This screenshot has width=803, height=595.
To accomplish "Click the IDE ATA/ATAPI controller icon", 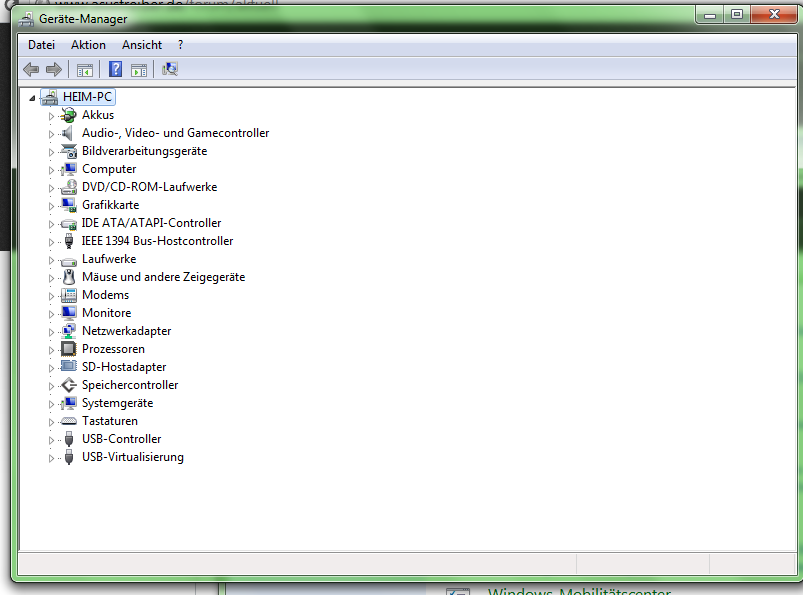I will pos(69,223).
